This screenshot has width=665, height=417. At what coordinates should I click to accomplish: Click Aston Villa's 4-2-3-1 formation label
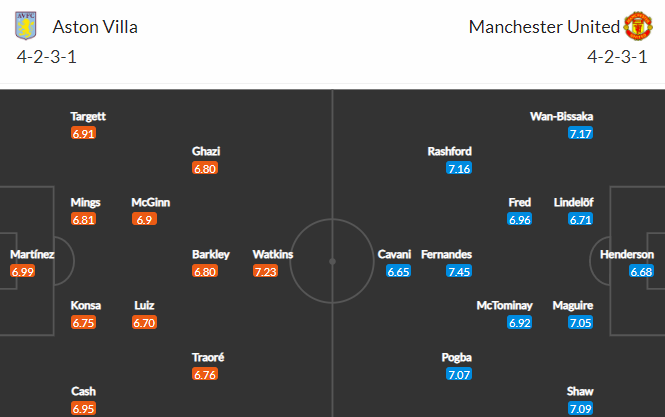point(47,57)
